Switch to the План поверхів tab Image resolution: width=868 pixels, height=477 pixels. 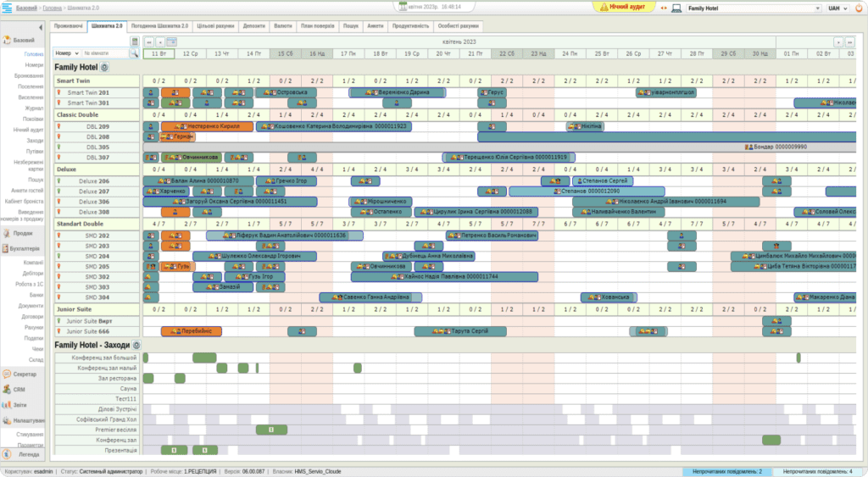coord(317,26)
